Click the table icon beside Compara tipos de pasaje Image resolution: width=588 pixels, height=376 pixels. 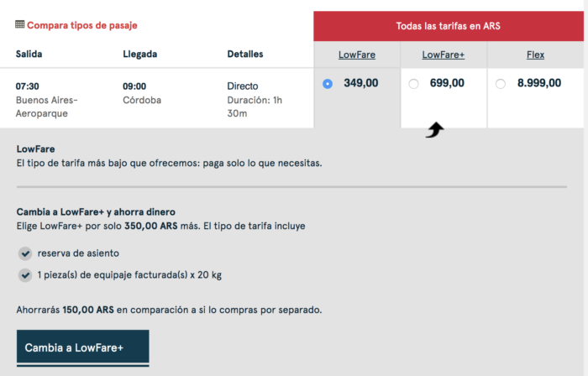click(20, 25)
